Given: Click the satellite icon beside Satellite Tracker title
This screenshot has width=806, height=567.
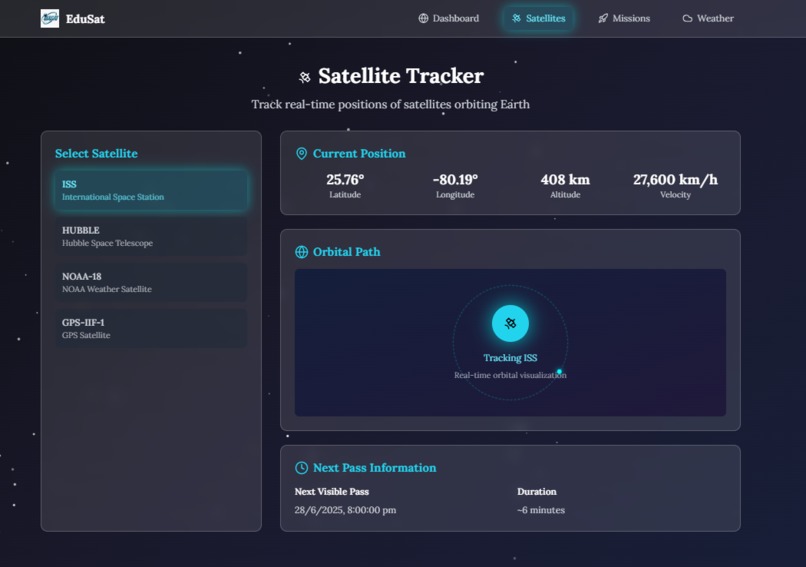Looking at the screenshot, I should coord(305,77).
